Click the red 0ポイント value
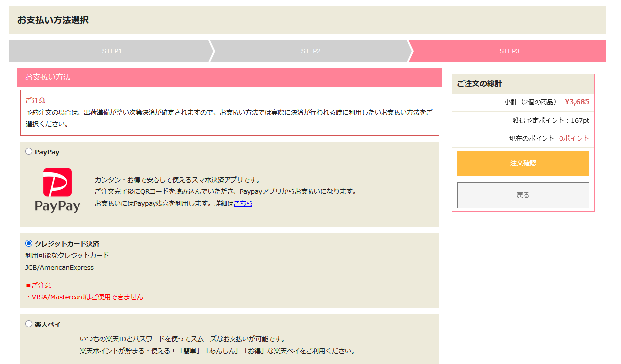This screenshot has width=621, height=364. click(574, 138)
